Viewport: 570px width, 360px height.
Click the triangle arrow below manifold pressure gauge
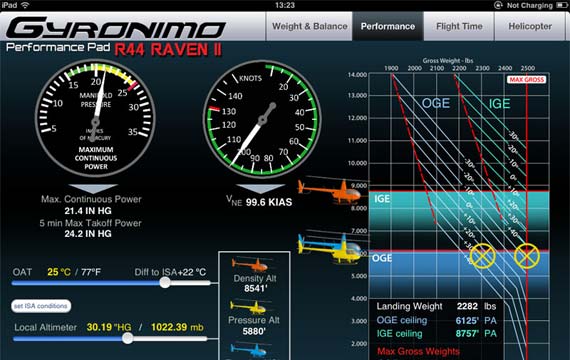pyautogui.click(x=93, y=188)
